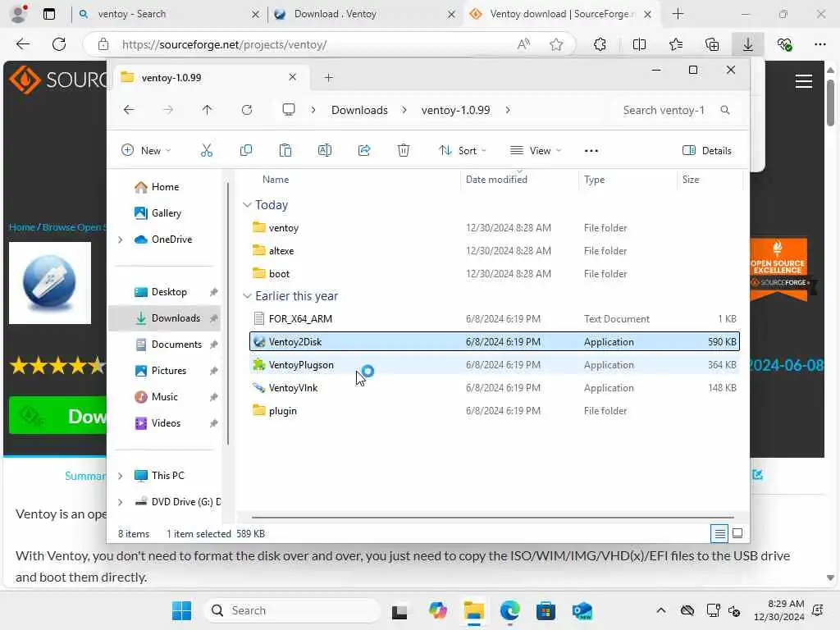The height and width of the screenshot is (630, 840).
Task: Open Microsoft Store from taskbar
Action: tap(546, 610)
